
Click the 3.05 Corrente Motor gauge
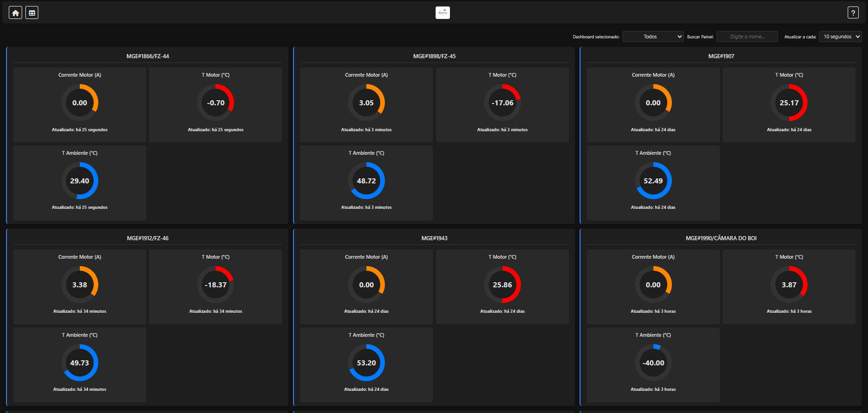[366, 103]
